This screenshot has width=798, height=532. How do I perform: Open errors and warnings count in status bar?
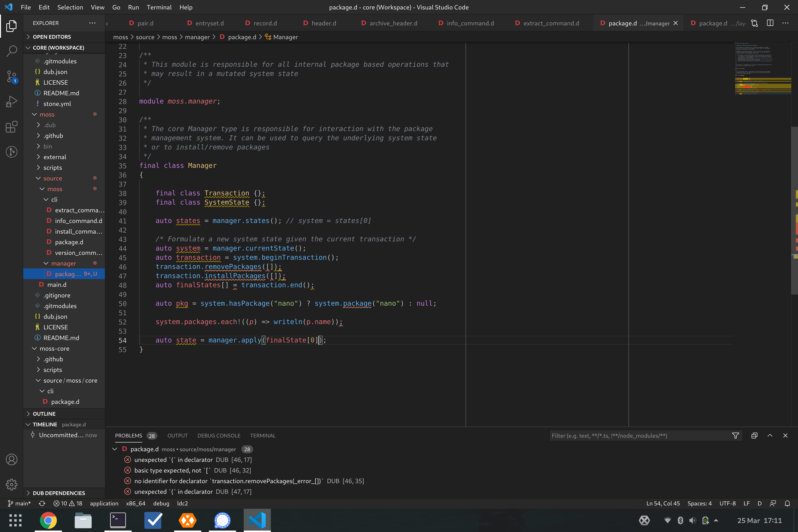[x=68, y=503]
